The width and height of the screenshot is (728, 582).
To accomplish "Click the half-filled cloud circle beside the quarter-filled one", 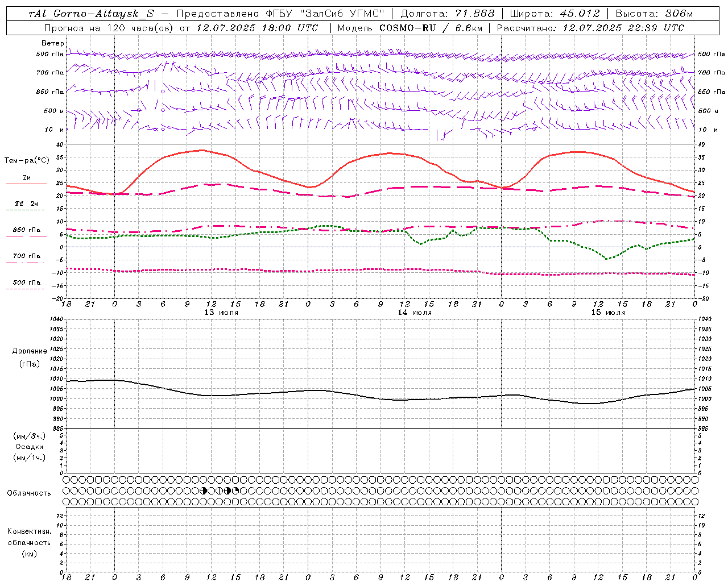I will click(x=227, y=490).
